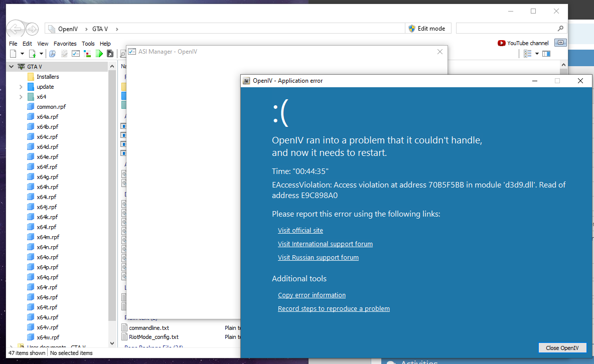
Task: Expand the x64 folder node
Action: point(21,97)
